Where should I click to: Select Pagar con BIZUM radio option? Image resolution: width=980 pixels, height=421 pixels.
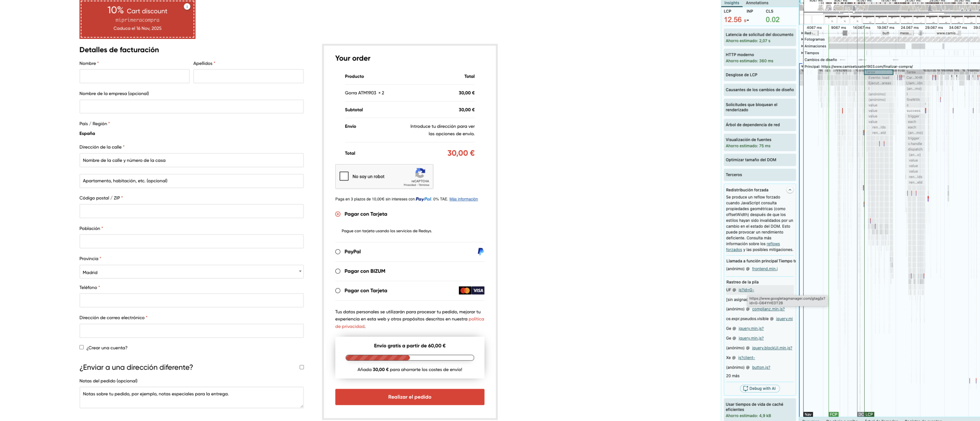point(338,271)
